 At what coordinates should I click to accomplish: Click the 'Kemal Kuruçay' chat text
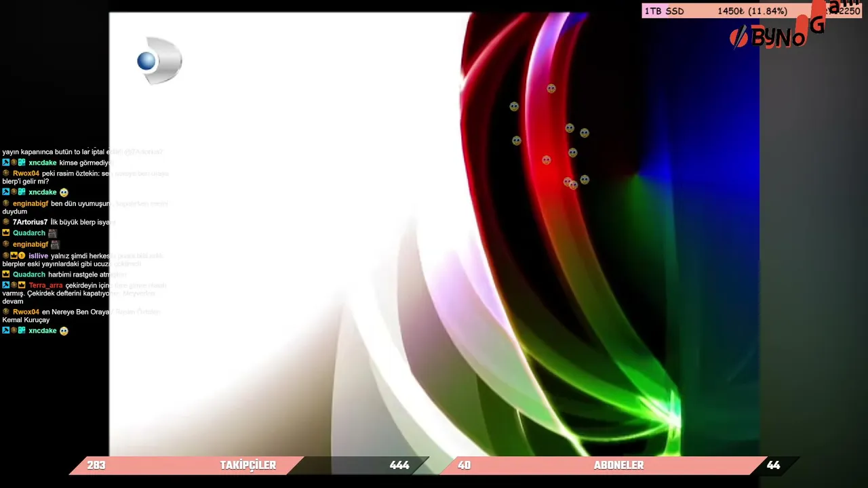pos(26,320)
